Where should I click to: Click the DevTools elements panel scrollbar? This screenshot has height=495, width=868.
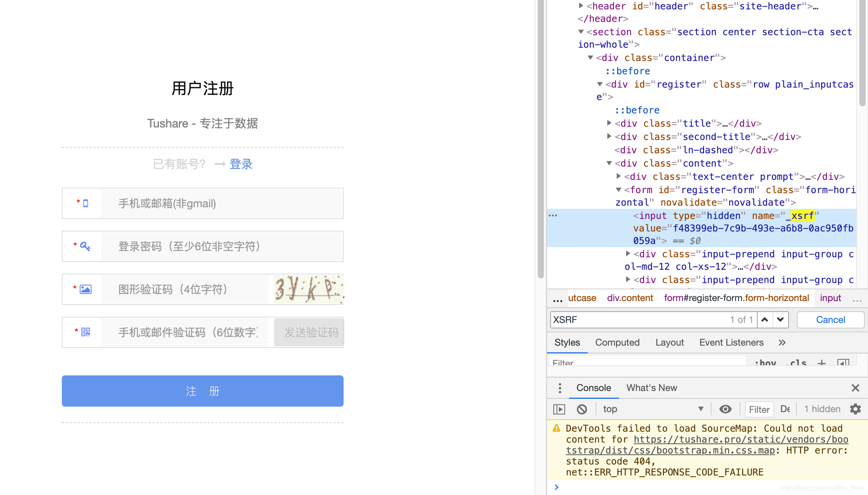[x=862, y=53]
